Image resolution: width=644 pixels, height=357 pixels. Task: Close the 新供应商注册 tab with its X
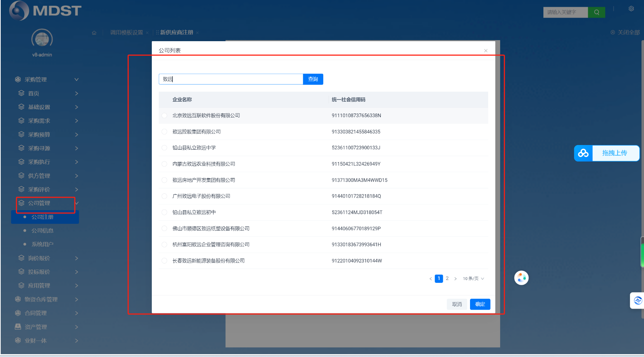coord(197,33)
